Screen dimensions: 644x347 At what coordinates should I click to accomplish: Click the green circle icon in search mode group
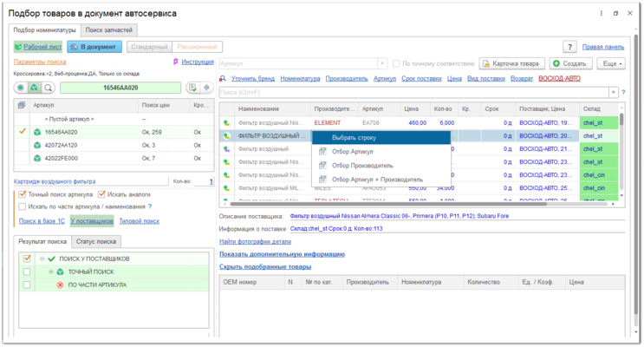pyautogui.click(x=21, y=88)
